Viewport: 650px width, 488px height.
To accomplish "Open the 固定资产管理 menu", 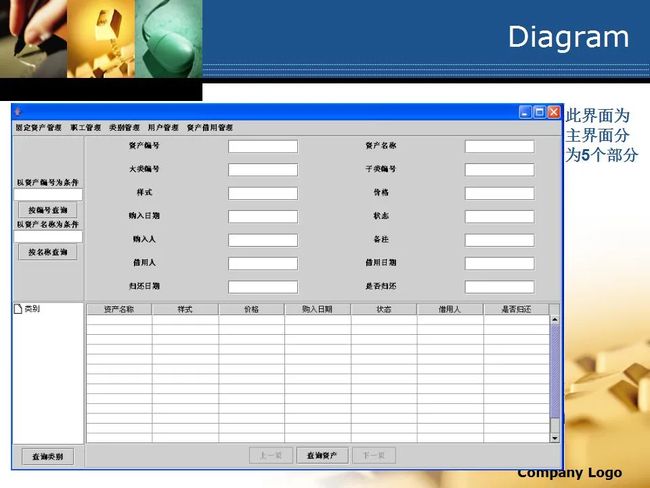I will (x=39, y=128).
